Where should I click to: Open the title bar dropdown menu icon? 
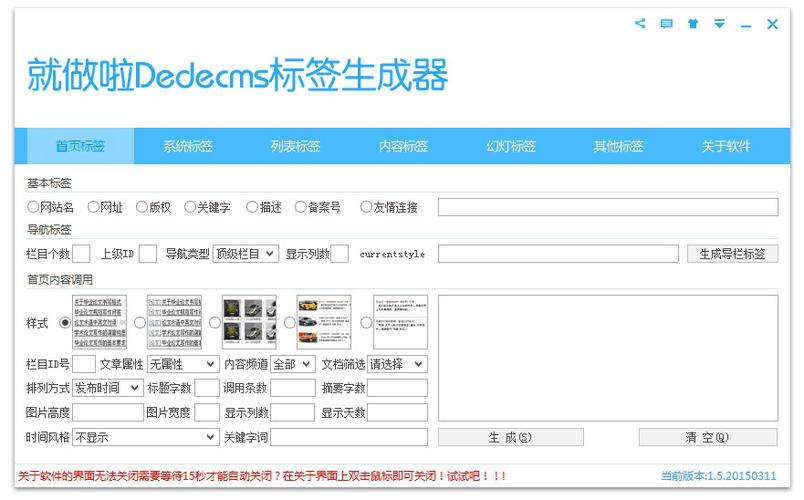pos(720,24)
